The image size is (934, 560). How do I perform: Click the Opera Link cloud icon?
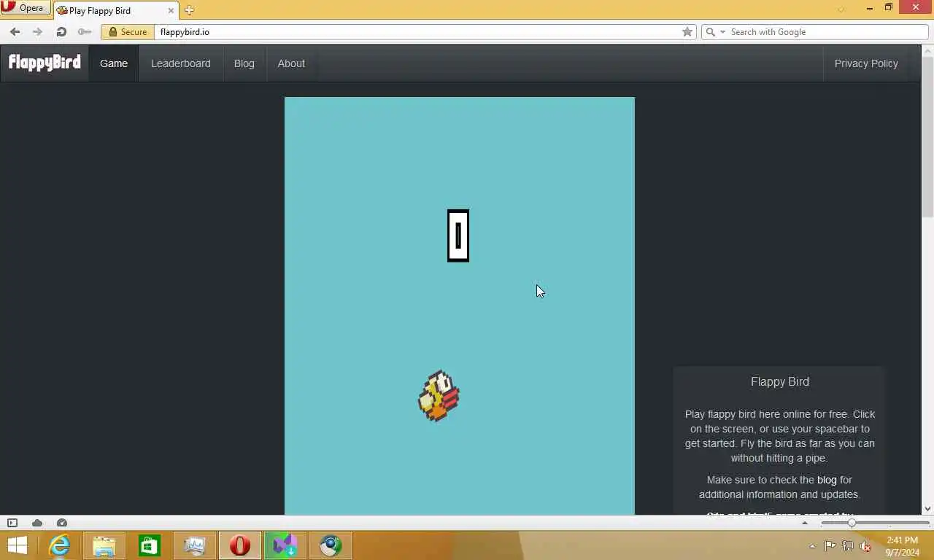tap(37, 523)
